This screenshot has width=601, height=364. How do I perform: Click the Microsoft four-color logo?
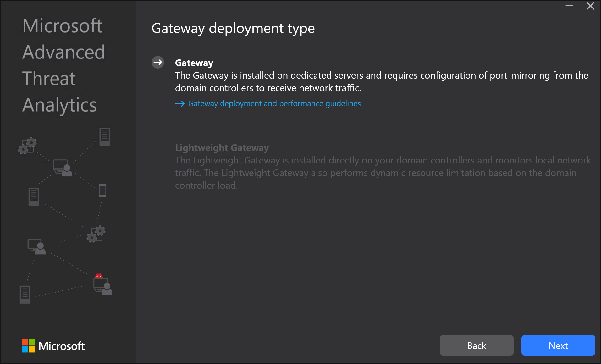(28, 346)
